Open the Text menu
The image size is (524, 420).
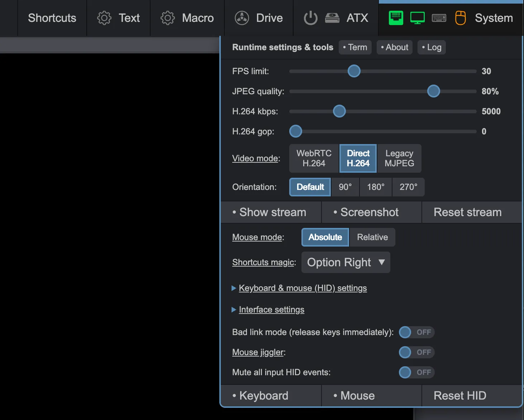pos(119,18)
